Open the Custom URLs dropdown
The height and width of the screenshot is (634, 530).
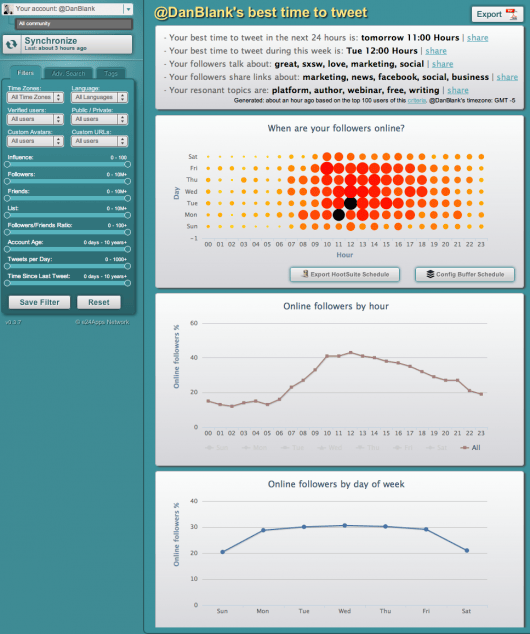pyautogui.click(x=99, y=141)
